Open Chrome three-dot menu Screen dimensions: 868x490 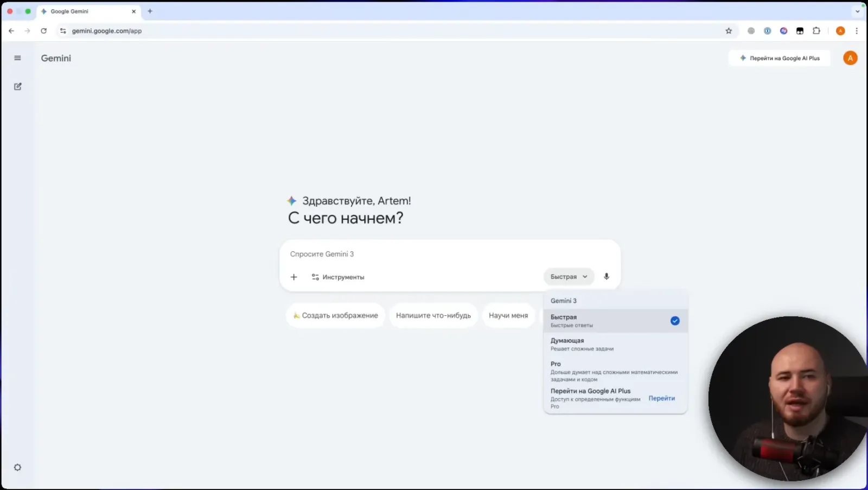[857, 31]
